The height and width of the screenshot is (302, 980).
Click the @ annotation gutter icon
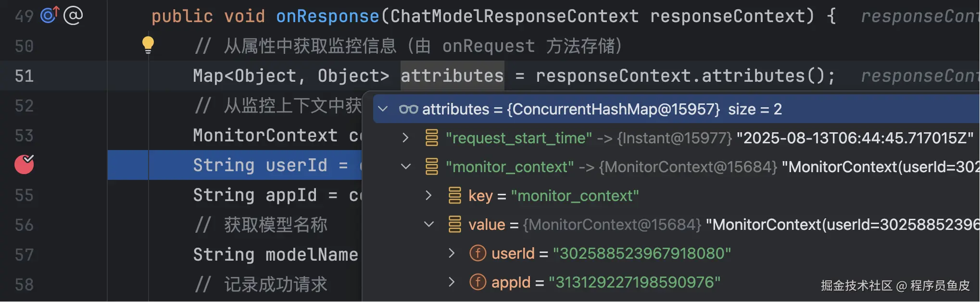coord(73,15)
